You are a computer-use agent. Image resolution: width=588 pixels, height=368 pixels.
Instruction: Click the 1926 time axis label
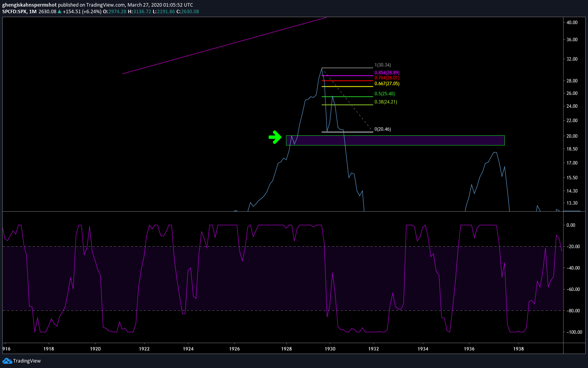pyautogui.click(x=234, y=349)
